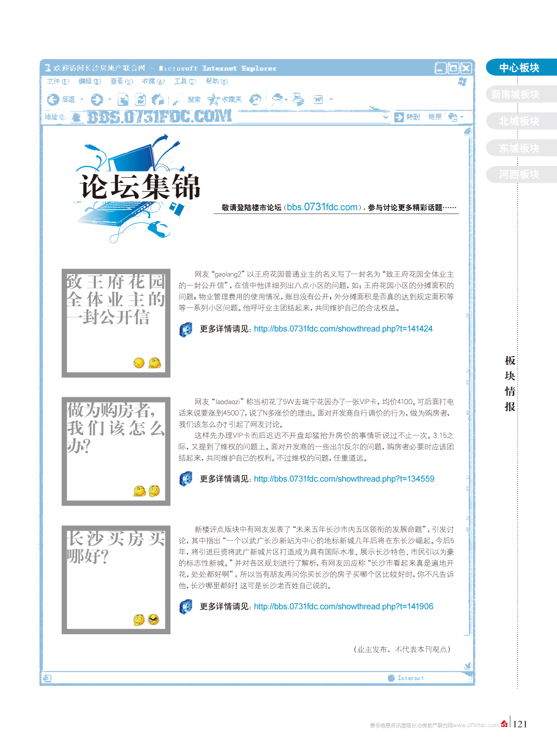Select the 中心板块 tab
The height and width of the screenshot is (756, 557).
click(x=521, y=67)
